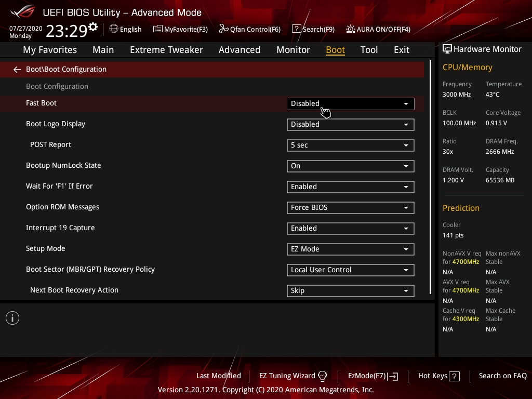Screen dimensions: 532x399
Task: Select Boot Sector (MBR/GPT) Recovery Policy label
Action: click(90, 270)
